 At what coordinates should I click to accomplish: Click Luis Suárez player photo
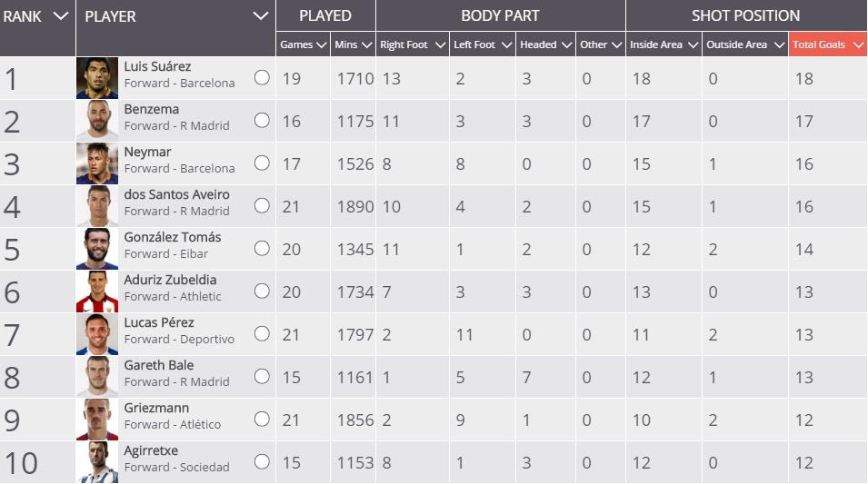(x=97, y=78)
